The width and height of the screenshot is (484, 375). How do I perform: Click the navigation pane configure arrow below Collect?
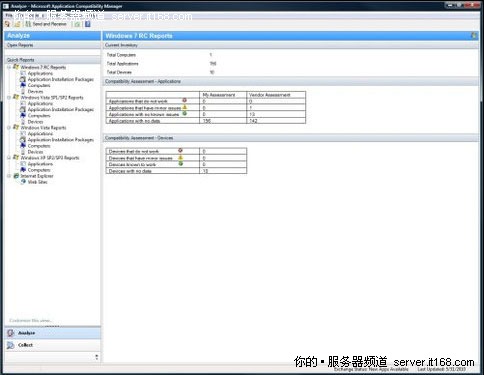pyautogui.click(x=97, y=357)
